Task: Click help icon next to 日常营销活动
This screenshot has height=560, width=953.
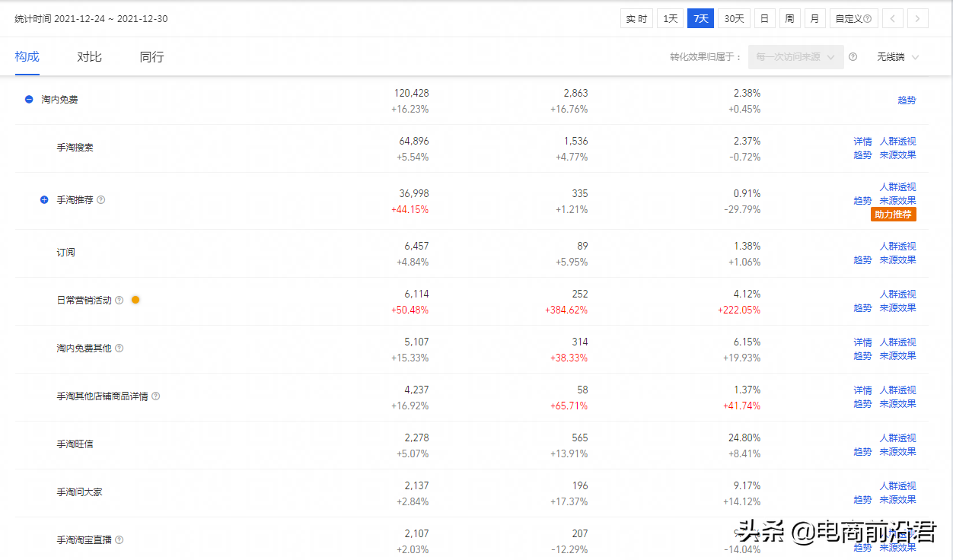Action: tap(119, 301)
